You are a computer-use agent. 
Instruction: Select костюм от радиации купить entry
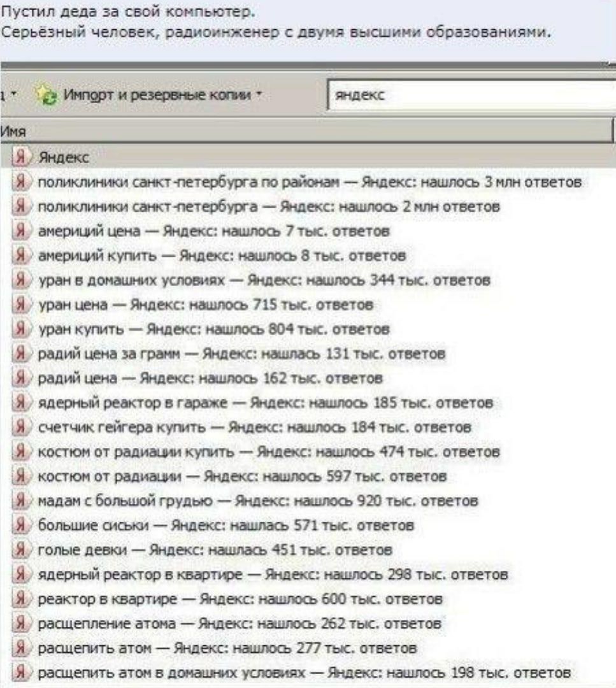269,452
